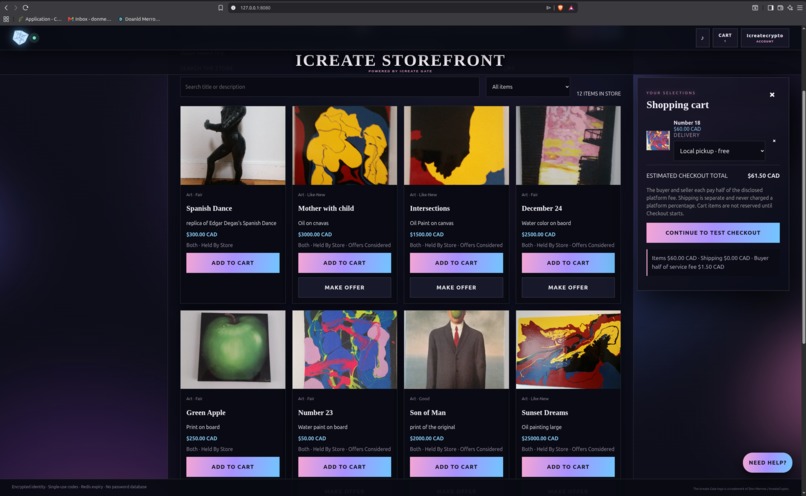
Task: Remove Number 18 from the cart
Action: [x=774, y=141]
